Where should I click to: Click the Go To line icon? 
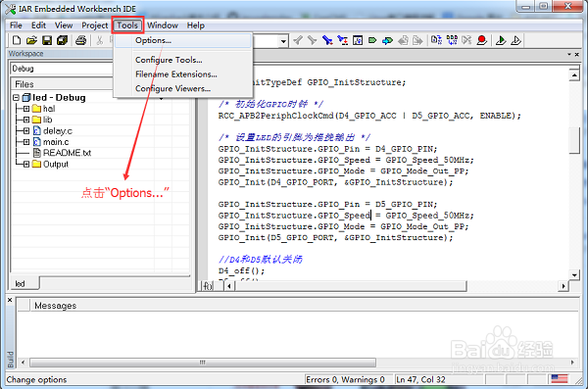pos(358,40)
